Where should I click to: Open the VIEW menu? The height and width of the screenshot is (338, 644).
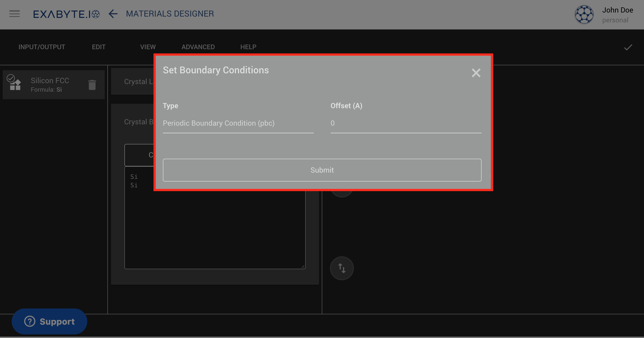148,47
